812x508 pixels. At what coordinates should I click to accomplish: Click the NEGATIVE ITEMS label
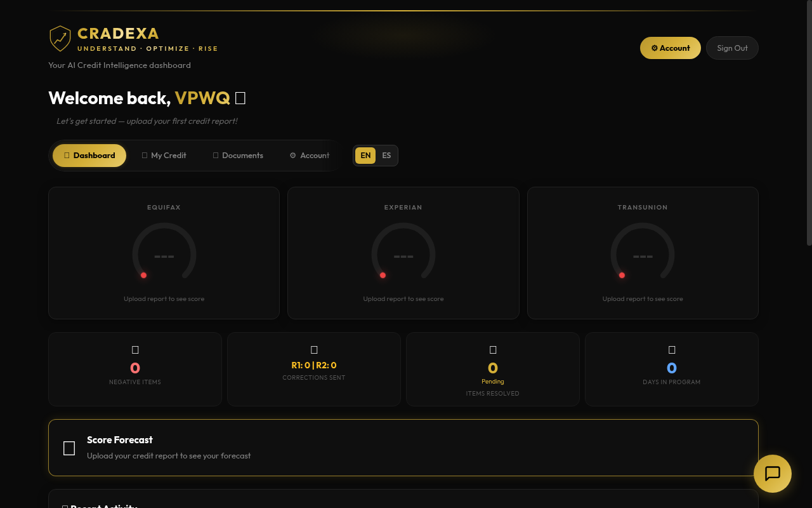[x=135, y=382]
